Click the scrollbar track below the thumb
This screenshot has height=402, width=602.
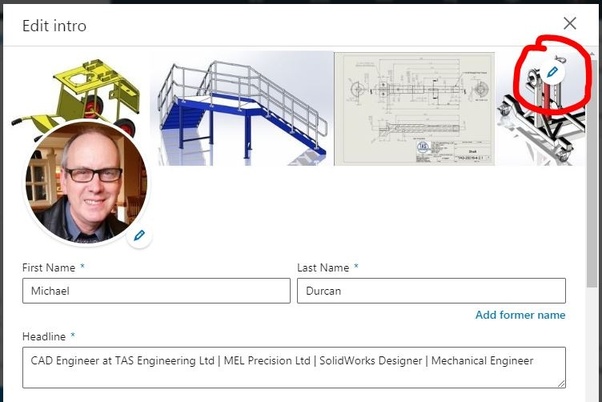pyautogui.click(x=591, y=344)
